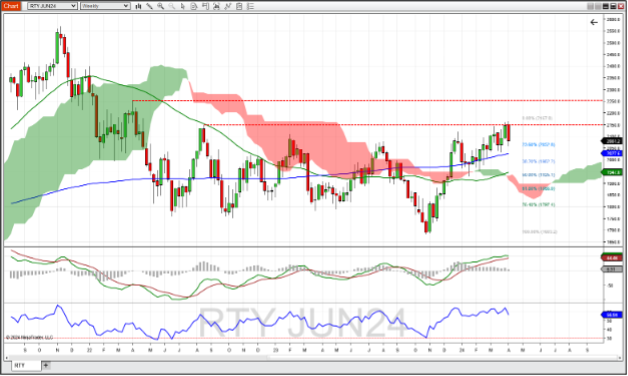
Task: Open the Data Box icon
Action: [194, 6]
